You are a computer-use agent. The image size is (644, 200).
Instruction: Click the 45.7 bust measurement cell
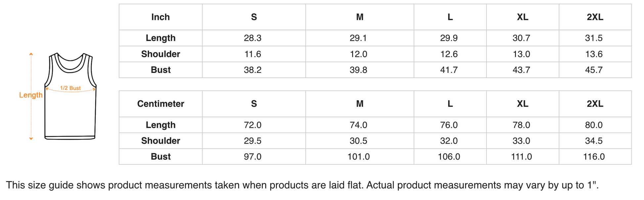point(594,70)
